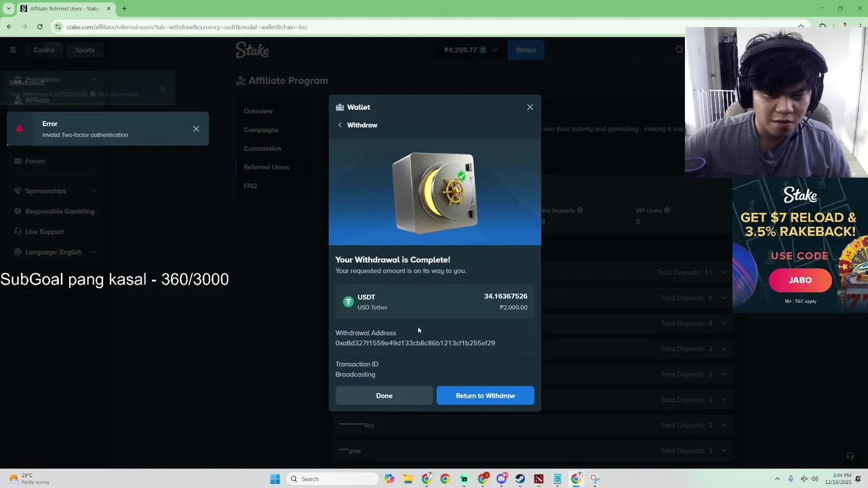
Task: Click the Wallet button in header
Action: 526,50
